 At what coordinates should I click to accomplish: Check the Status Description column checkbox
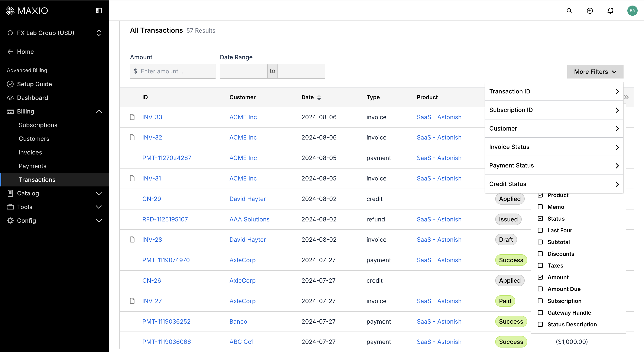pyautogui.click(x=540, y=324)
